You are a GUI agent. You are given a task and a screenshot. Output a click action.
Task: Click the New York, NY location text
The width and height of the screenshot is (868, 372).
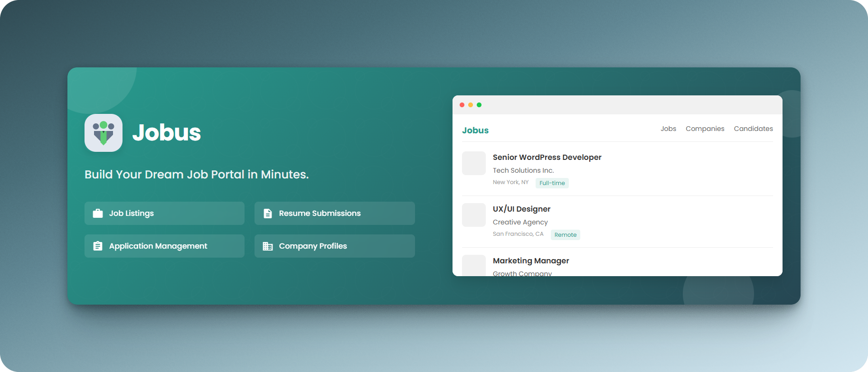click(x=510, y=182)
